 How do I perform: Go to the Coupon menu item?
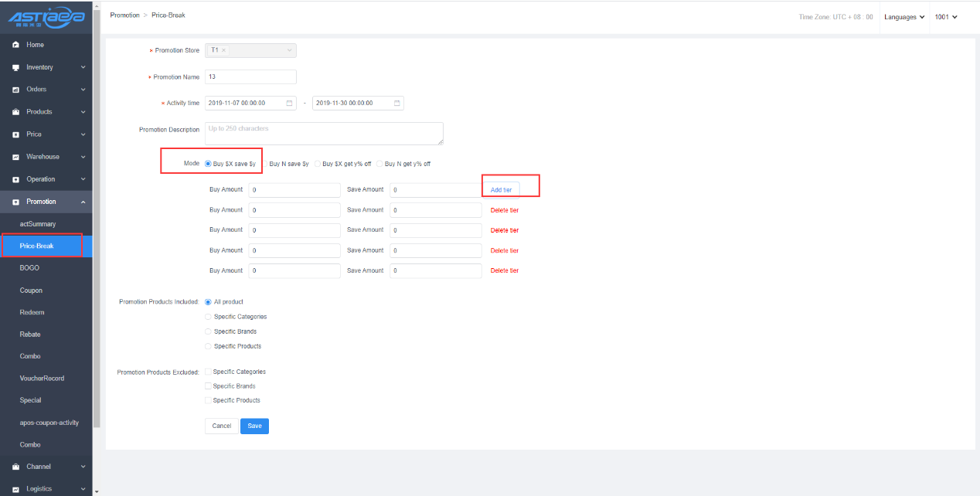(31, 290)
